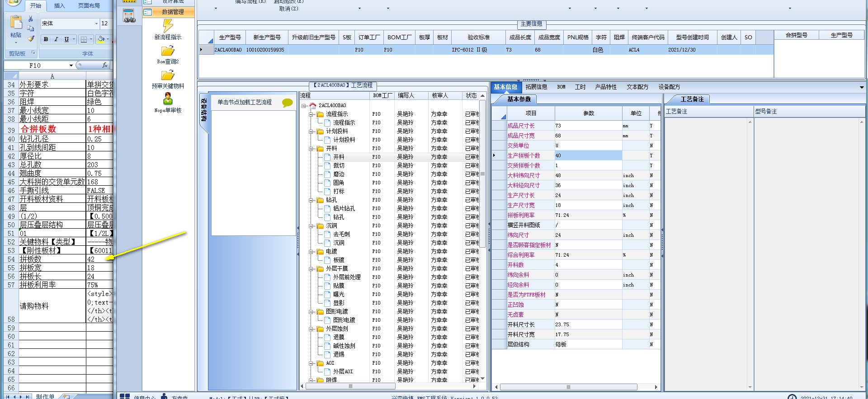The width and height of the screenshot is (868, 399).
Task: Open the clipboard group dialog launcher
Action: point(33,53)
